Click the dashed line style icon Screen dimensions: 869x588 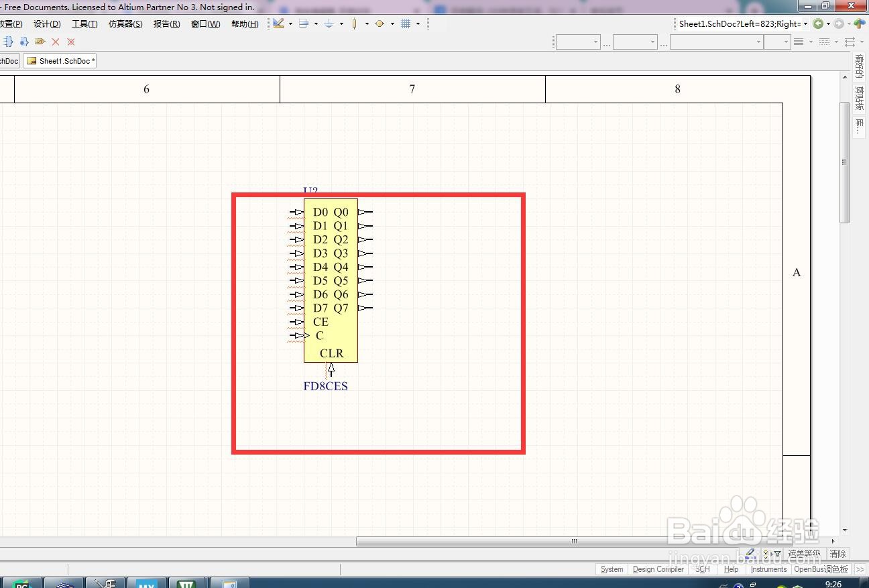[x=825, y=42]
